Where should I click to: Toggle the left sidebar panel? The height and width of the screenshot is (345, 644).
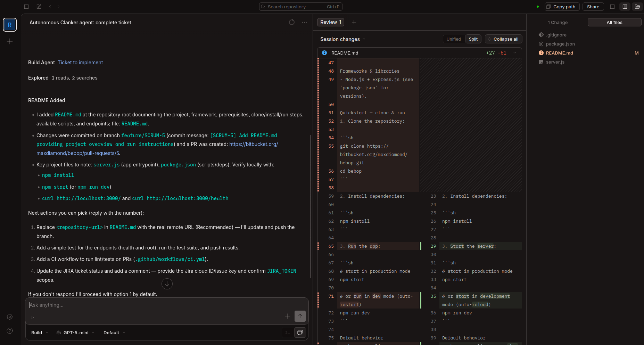click(x=26, y=6)
